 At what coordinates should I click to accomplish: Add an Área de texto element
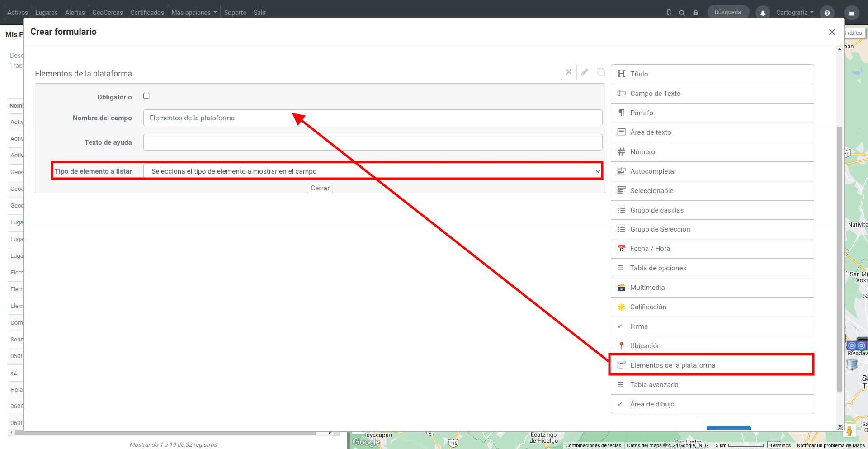pyautogui.click(x=712, y=132)
